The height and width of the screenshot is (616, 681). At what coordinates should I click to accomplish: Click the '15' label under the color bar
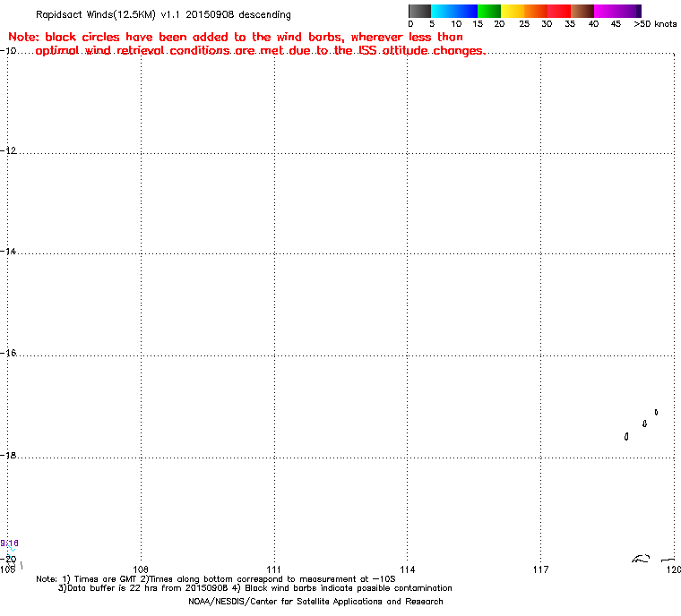[478, 24]
